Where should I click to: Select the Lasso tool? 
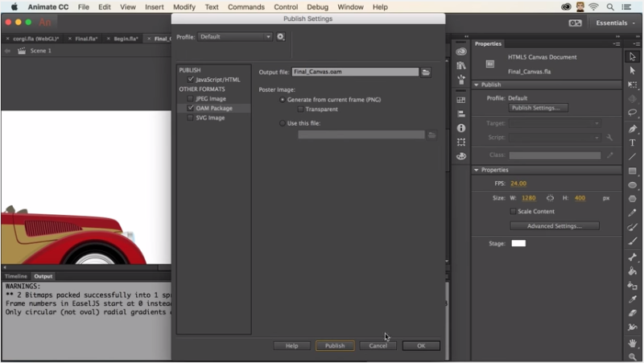coord(633,113)
